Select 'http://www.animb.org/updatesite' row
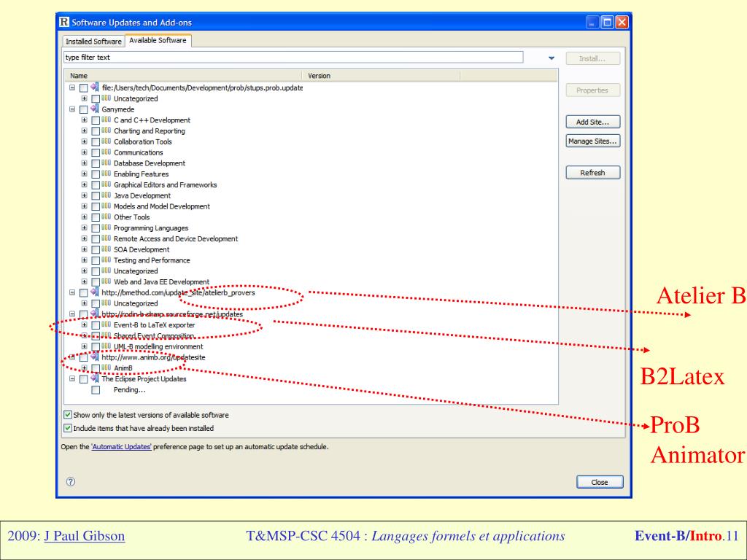The width and height of the screenshot is (747, 560). (x=153, y=357)
